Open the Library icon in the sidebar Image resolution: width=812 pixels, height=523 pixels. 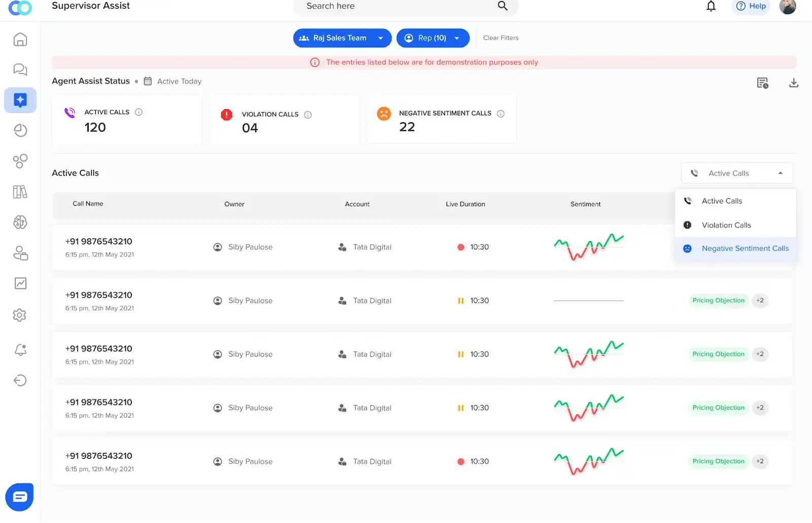coord(20,192)
